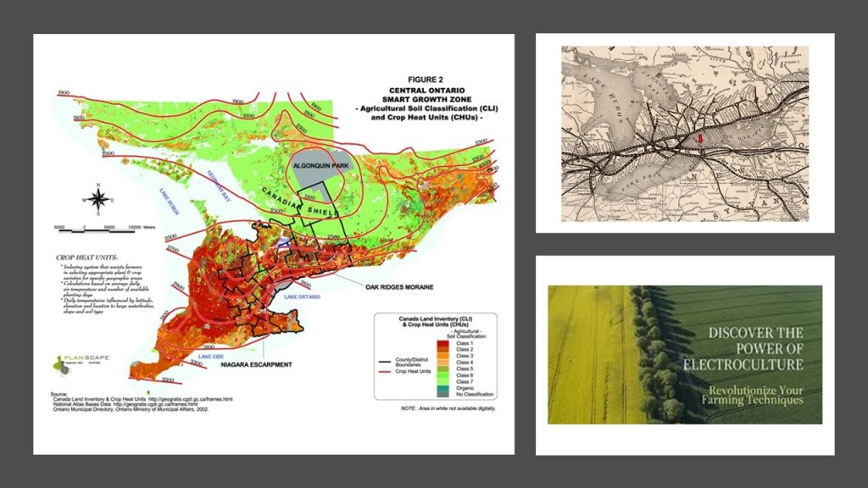Click the compass rose on the map

pyautogui.click(x=99, y=201)
